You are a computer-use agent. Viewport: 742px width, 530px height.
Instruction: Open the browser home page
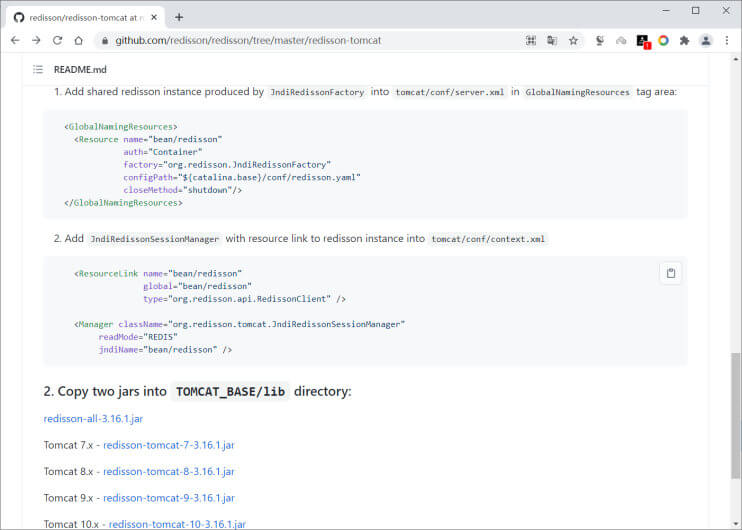(79, 41)
